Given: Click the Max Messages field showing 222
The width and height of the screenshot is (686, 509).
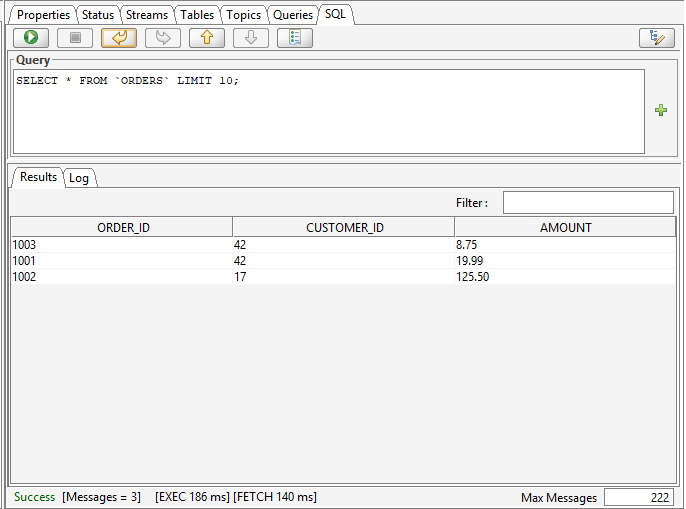Looking at the screenshot, I should [x=638, y=498].
